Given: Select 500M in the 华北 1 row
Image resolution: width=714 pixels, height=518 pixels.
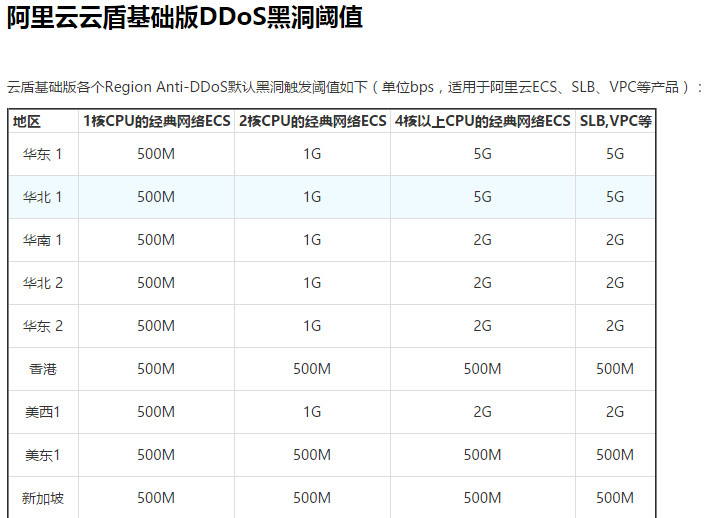Looking at the screenshot, I should [156, 197].
